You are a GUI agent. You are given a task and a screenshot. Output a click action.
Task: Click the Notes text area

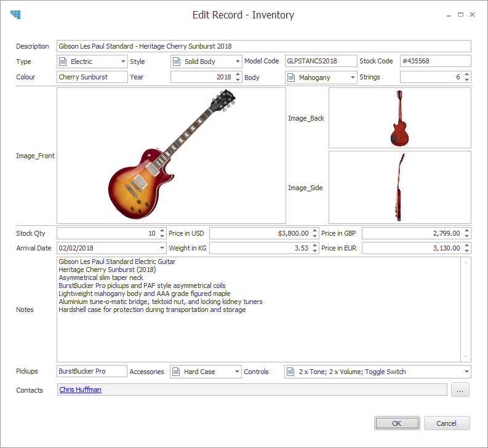[258, 310]
